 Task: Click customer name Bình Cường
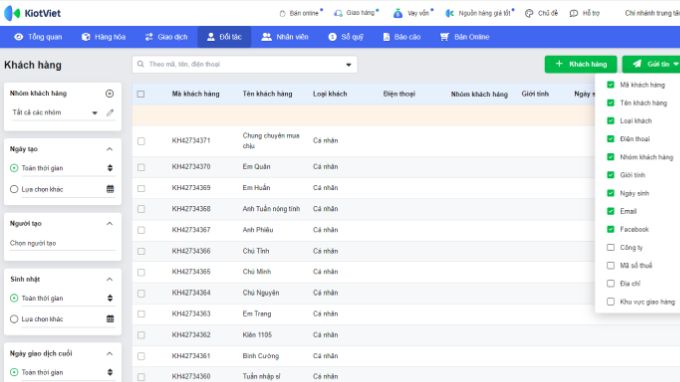[x=261, y=356]
